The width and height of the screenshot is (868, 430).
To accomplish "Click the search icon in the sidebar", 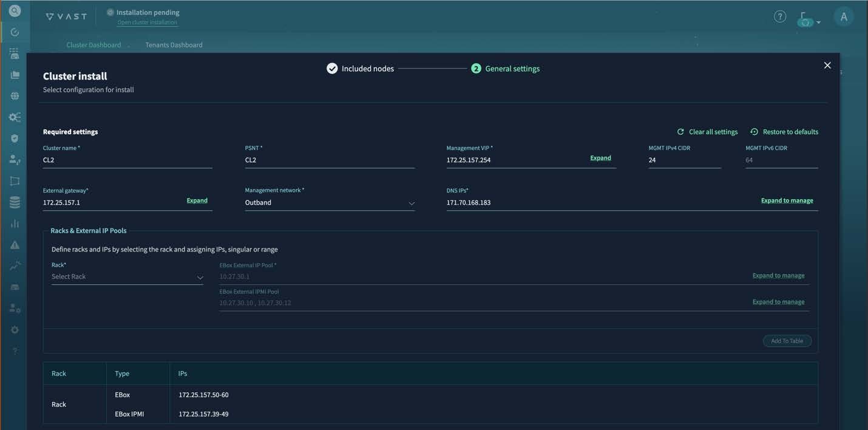I will point(15,11).
